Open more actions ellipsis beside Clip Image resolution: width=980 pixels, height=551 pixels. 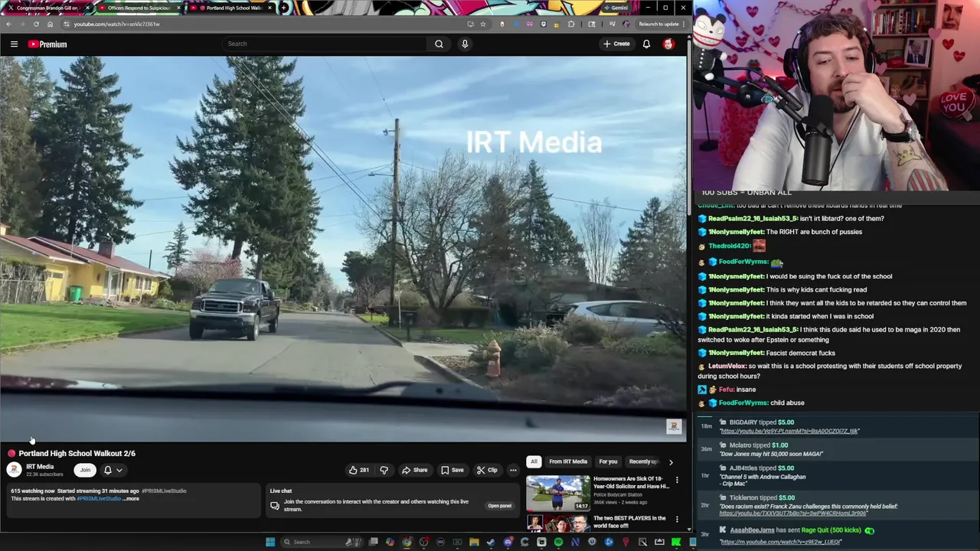(513, 470)
